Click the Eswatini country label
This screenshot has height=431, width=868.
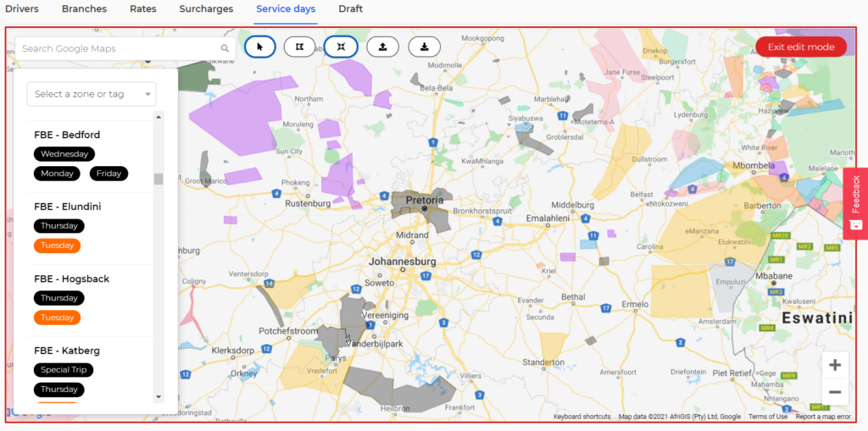(x=816, y=318)
